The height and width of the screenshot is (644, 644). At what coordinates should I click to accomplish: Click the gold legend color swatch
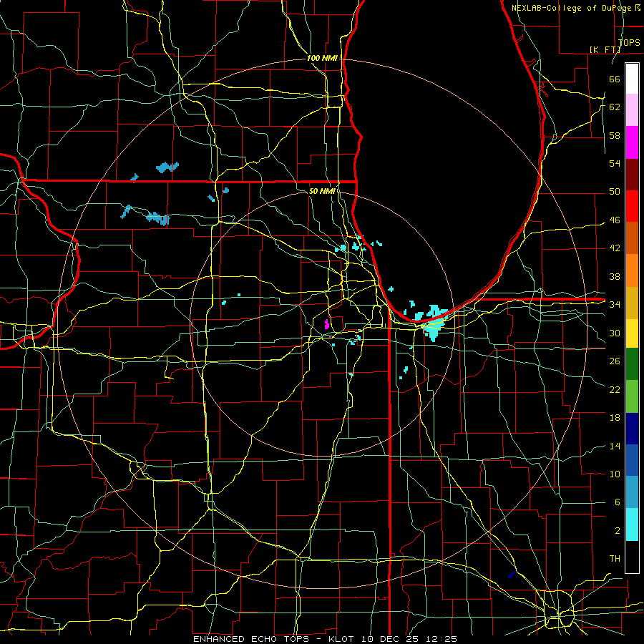(x=632, y=303)
